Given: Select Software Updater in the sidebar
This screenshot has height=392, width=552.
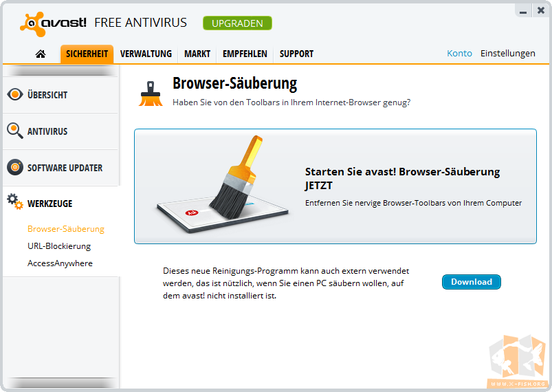Looking at the screenshot, I should (x=60, y=168).
